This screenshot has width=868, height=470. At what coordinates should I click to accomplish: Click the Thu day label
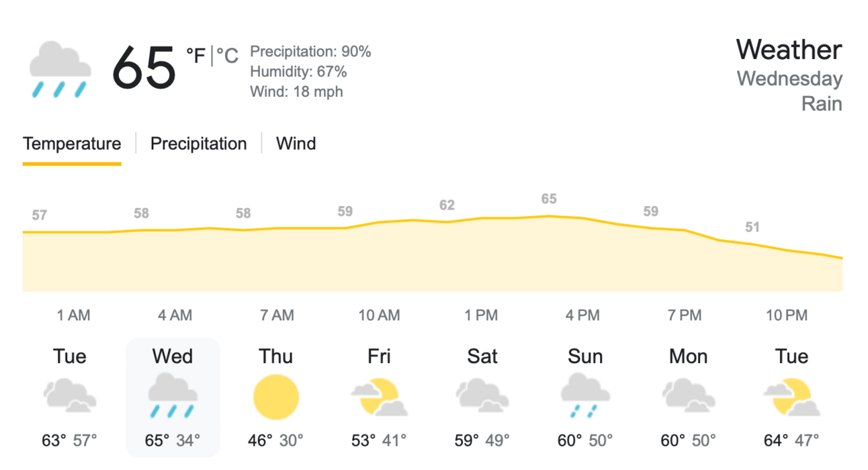(x=276, y=356)
